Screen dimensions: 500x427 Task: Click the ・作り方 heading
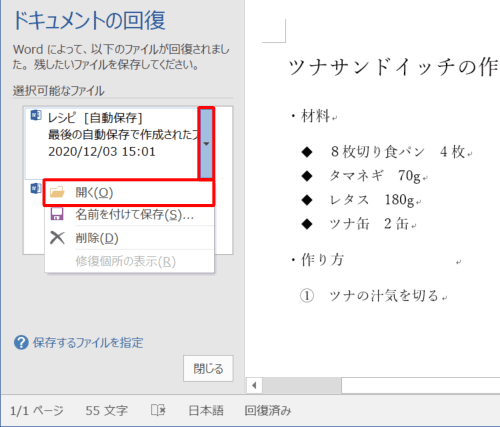tap(317, 260)
